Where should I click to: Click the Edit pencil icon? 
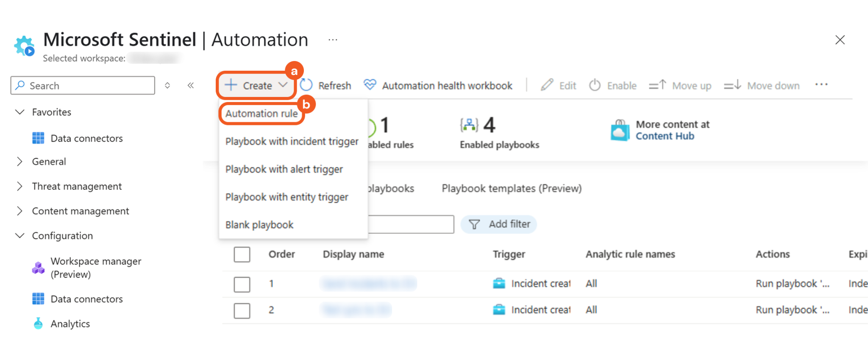pos(547,85)
